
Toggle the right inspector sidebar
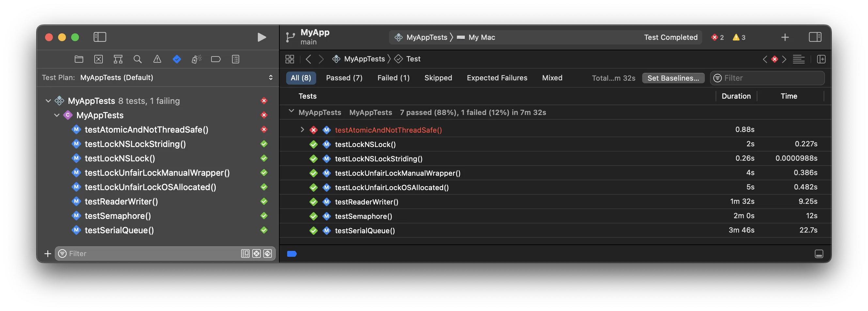(x=815, y=37)
